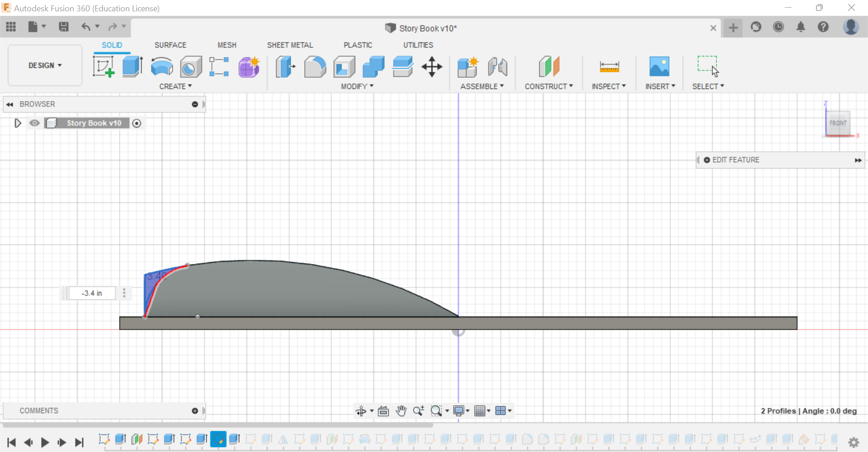This screenshot has width=868, height=452.
Task: Play the timeline
Action: pos(45,442)
